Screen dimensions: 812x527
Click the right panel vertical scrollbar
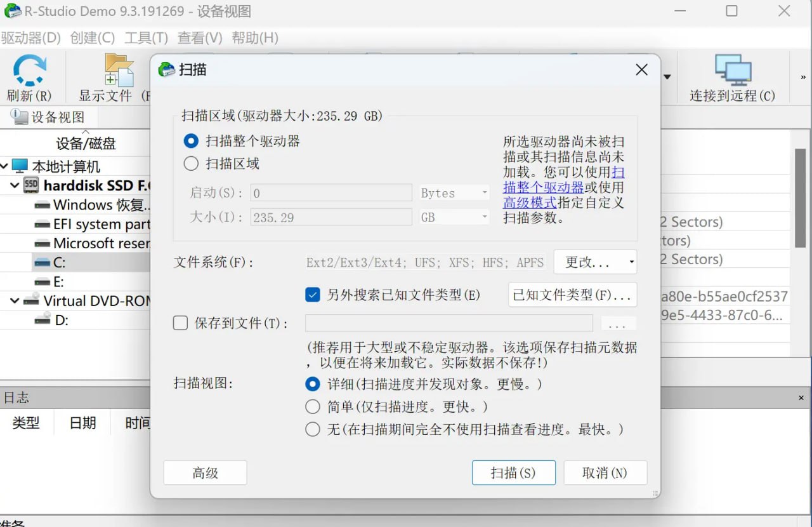(x=801, y=197)
